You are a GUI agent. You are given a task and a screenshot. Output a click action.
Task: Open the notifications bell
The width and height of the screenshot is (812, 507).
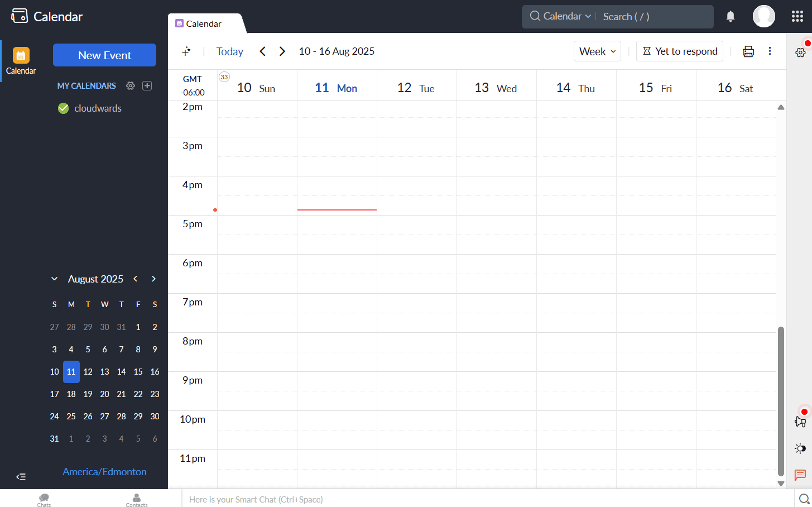[731, 16]
